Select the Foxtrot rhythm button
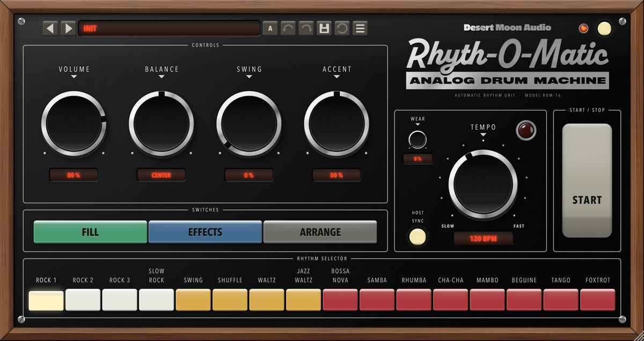The image size is (644, 341). click(598, 300)
